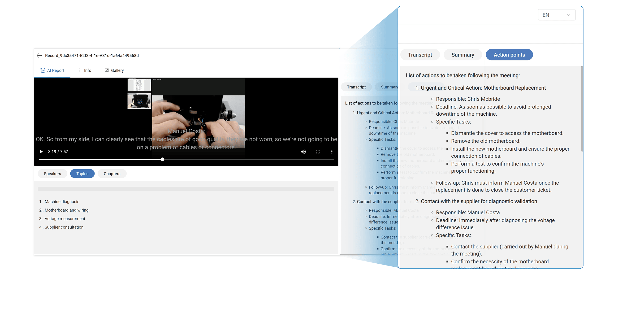The height and width of the screenshot is (322, 644).
Task: Click 'Remove the old motherboard.' in enlarged panel
Action: tap(485, 141)
